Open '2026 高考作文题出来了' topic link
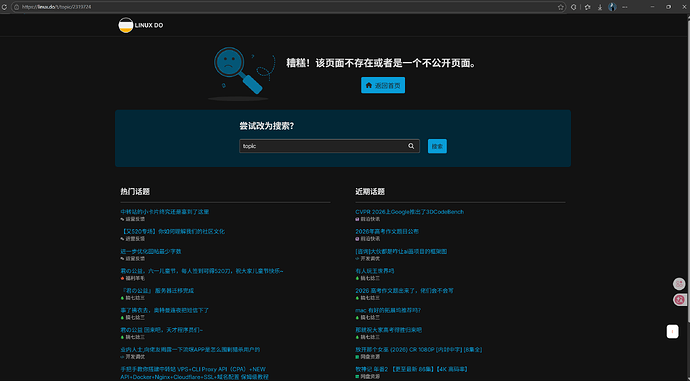Image resolution: width=690 pixels, height=381 pixels. 404,291
